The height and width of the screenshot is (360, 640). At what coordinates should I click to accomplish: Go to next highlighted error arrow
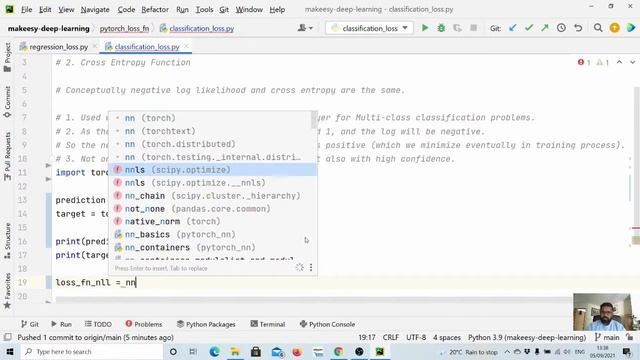[632, 62]
